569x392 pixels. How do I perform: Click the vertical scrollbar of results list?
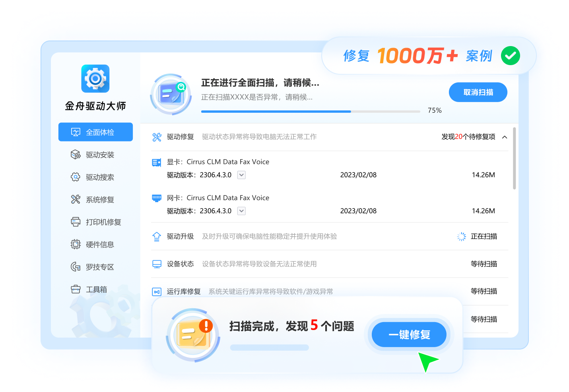pos(514,158)
